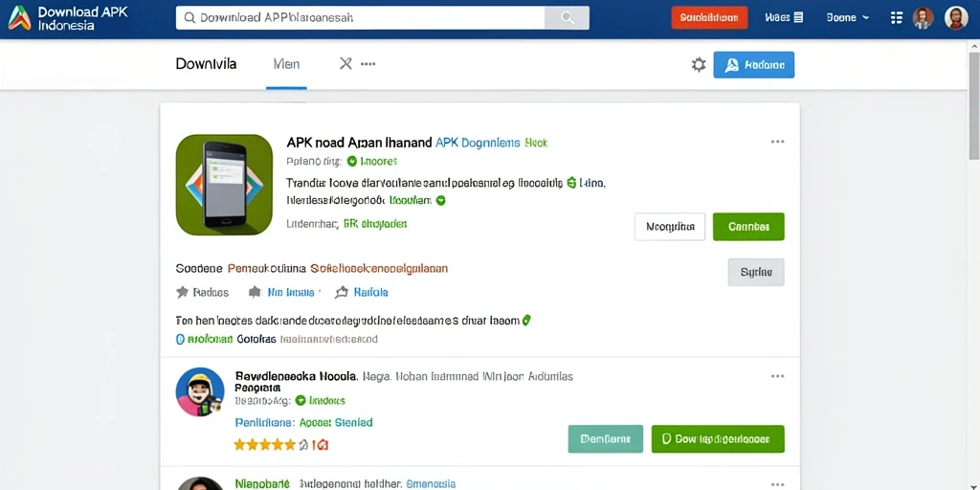This screenshot has width=980, height=490.
Task: Follow the APK Dognnlems link
Action: (x=478, y=143)
